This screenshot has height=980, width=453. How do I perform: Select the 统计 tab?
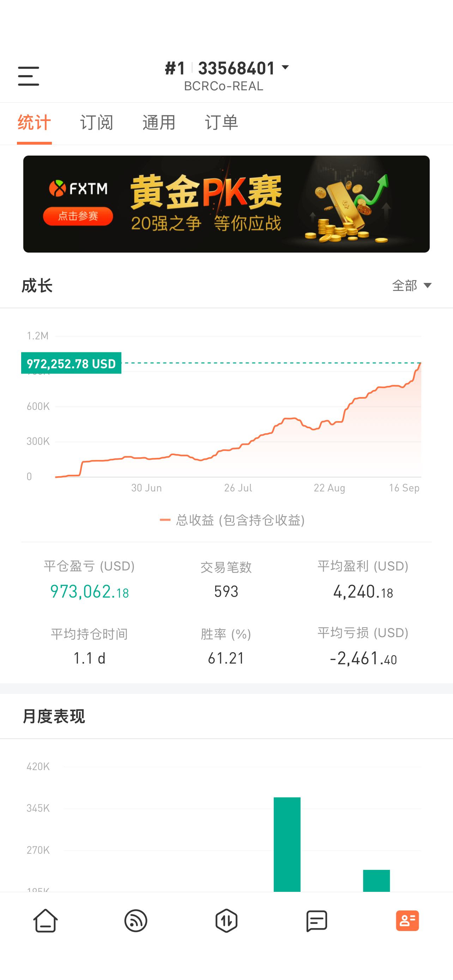point(34,122)
